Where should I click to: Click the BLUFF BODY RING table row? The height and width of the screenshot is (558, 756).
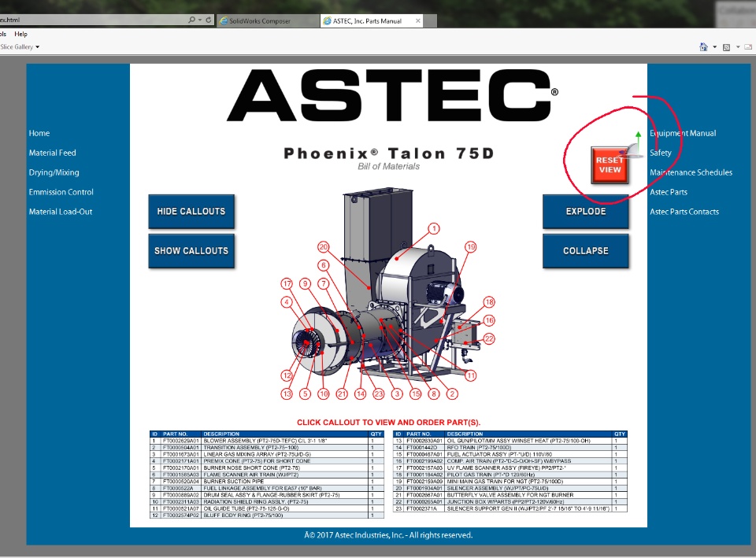(267, 516)
